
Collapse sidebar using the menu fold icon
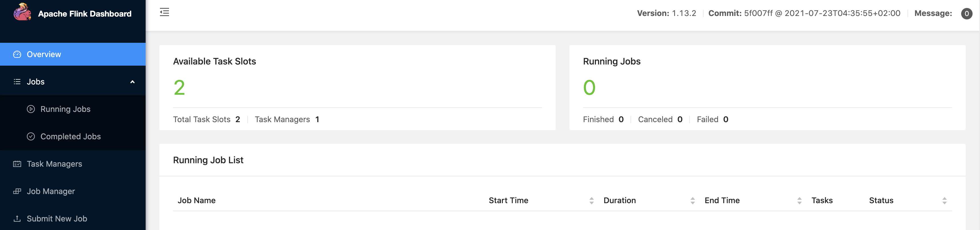coord(164,12)
